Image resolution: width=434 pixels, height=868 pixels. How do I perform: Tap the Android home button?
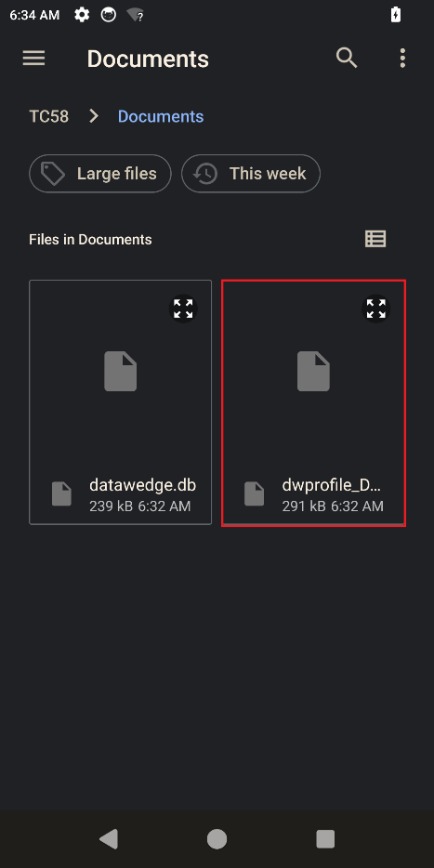click(x=217, y=839)
